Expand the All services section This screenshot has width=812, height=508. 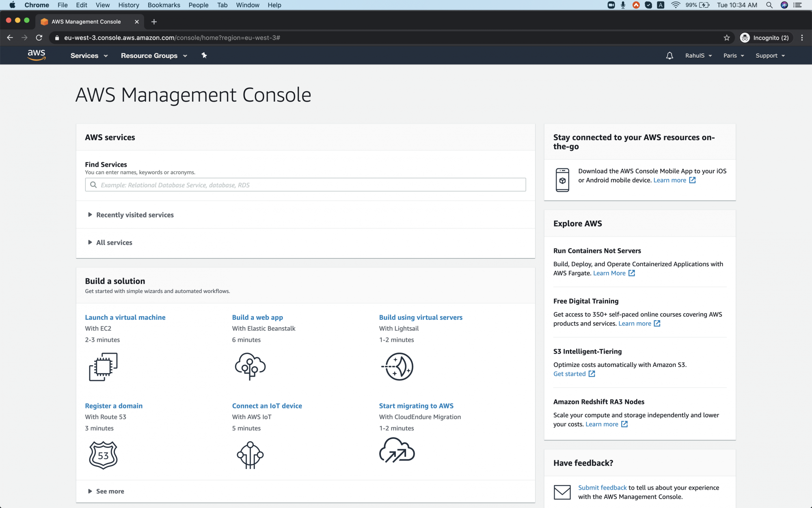point(114,242)
